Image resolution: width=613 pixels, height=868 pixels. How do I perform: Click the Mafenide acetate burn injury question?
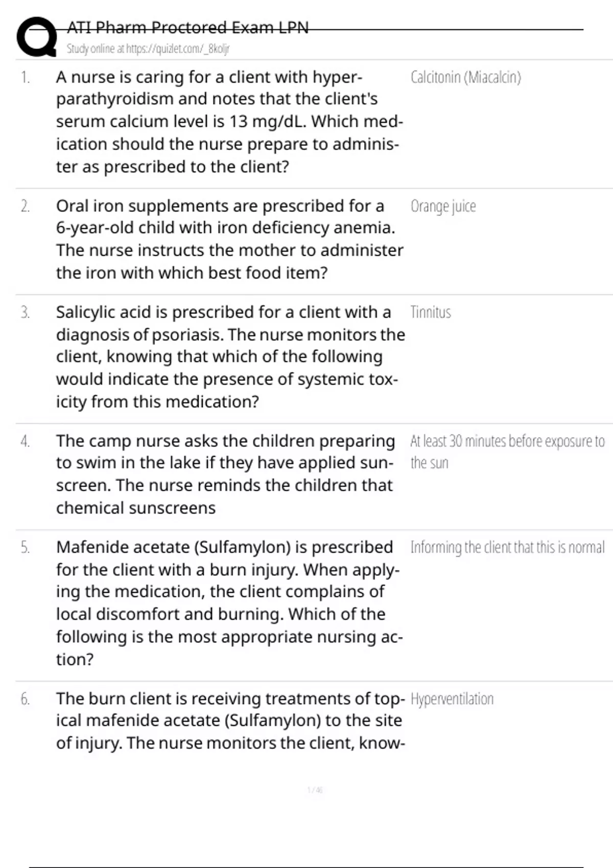pyautogui.click(x=229, y=602)
